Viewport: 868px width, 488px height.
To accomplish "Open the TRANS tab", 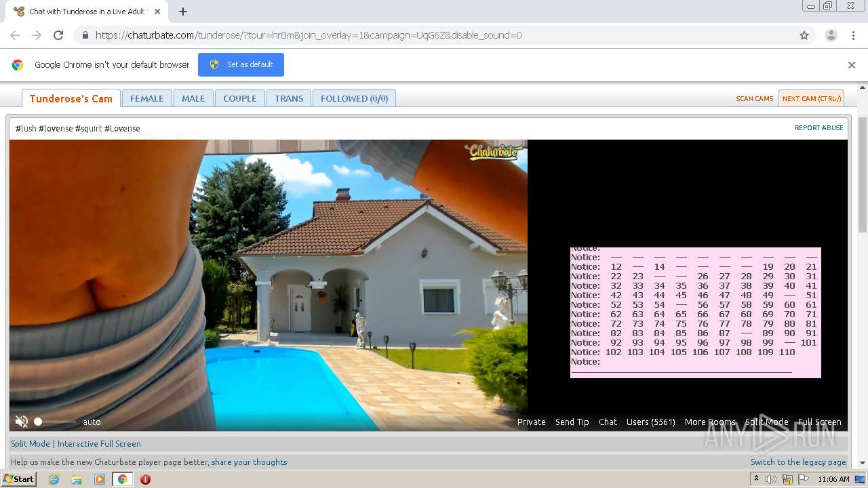I will tap(289, 98).
